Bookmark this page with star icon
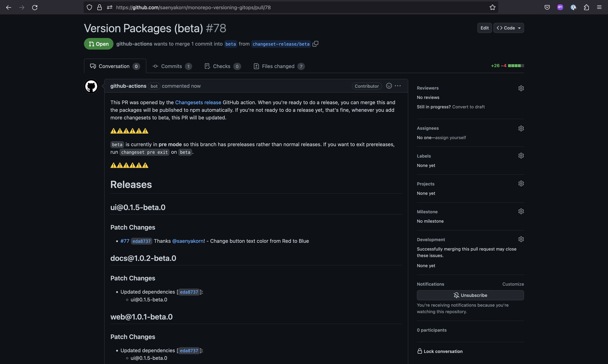The width and height of the screenshot is (608, 364). (492, 7)
